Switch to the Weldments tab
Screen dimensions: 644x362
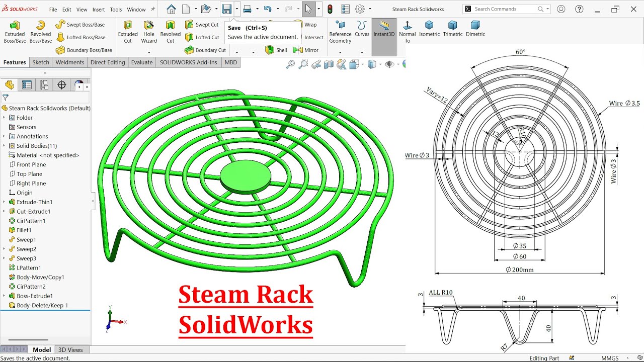click(70, 62)
